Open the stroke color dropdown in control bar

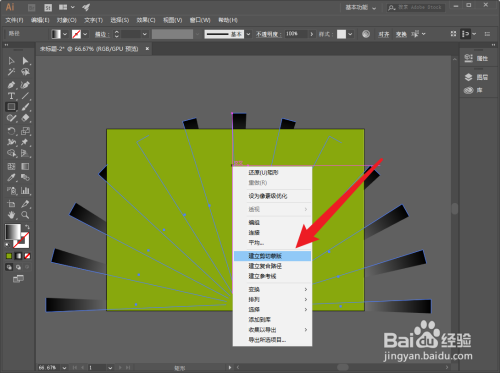point(85,34)
